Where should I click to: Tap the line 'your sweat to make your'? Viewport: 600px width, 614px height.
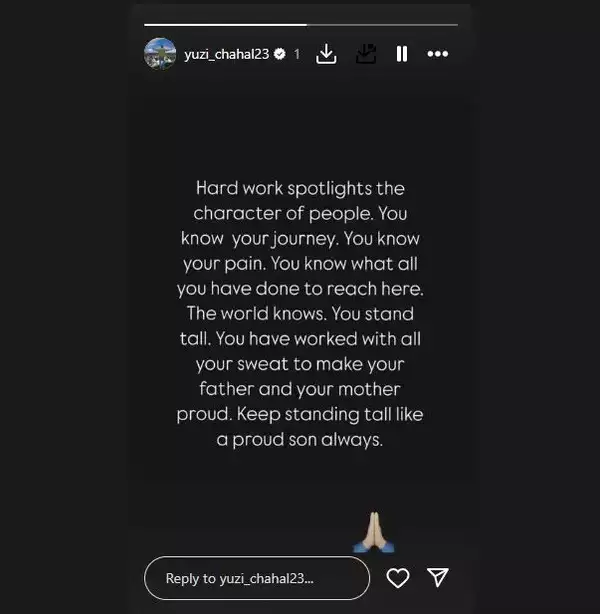(x=300, y=364)
